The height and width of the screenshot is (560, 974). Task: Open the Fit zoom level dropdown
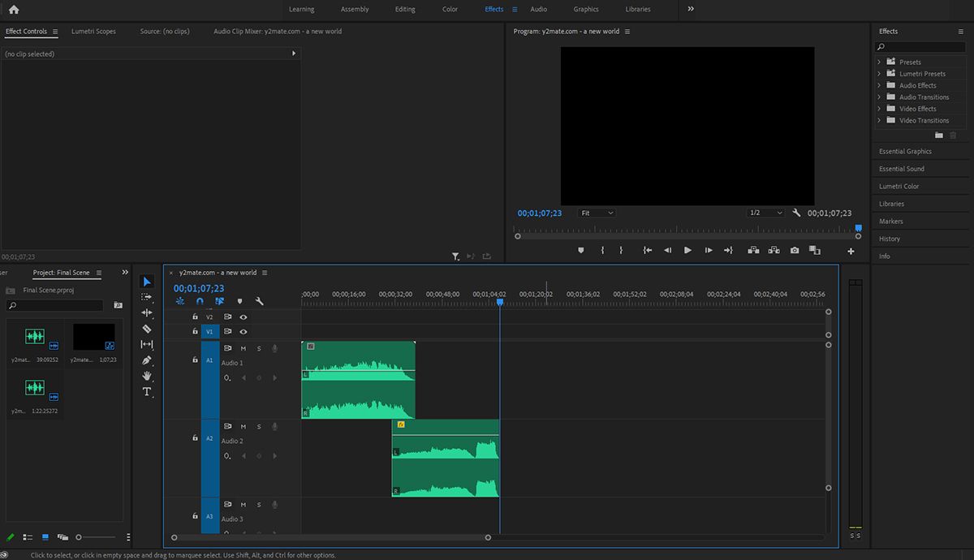[596, 212]
